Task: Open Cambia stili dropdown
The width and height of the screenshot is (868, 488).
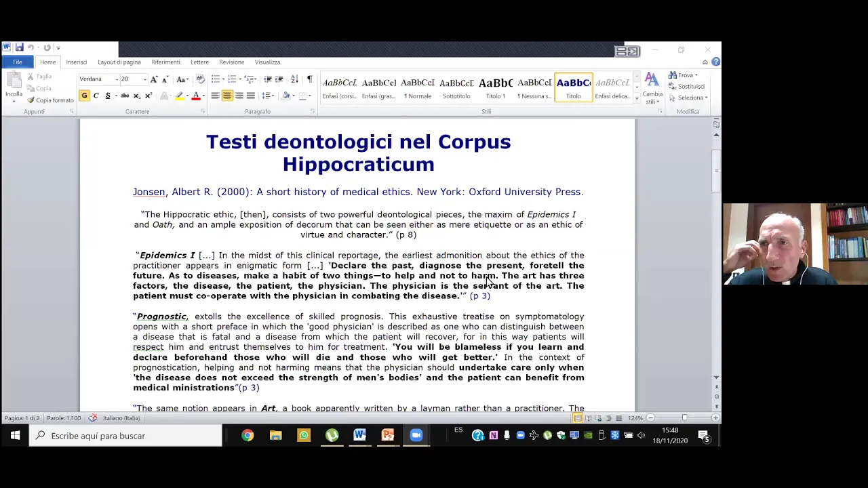Action: point(652,89)
